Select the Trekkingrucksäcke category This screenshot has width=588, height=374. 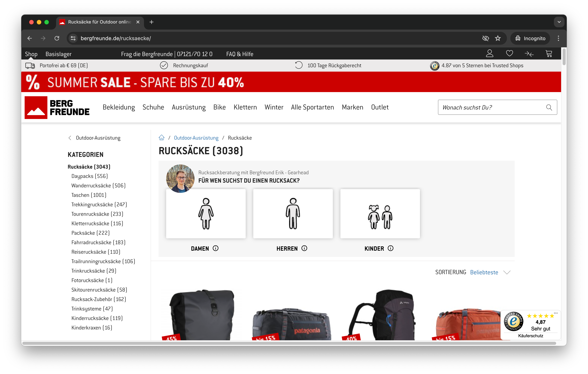coord(99,204)
